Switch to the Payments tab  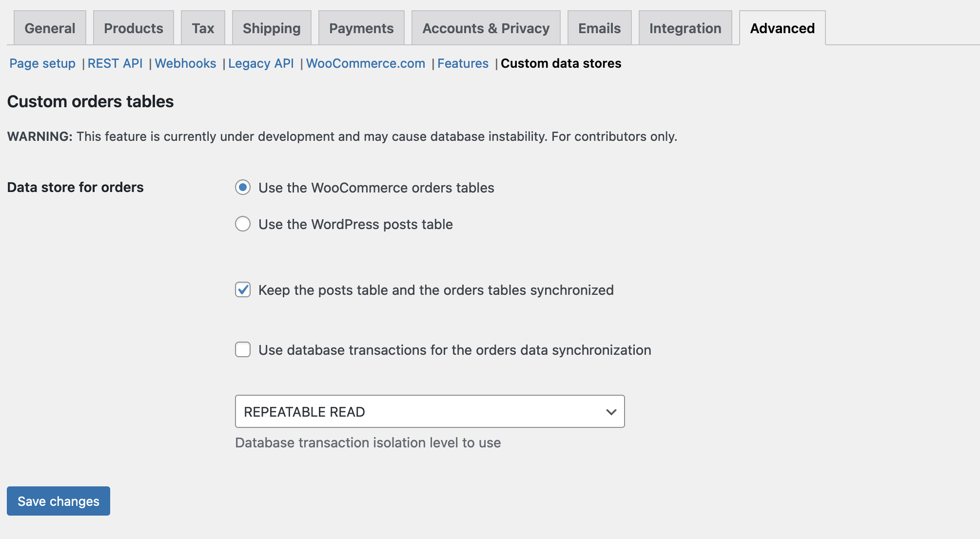coord(361,28)
